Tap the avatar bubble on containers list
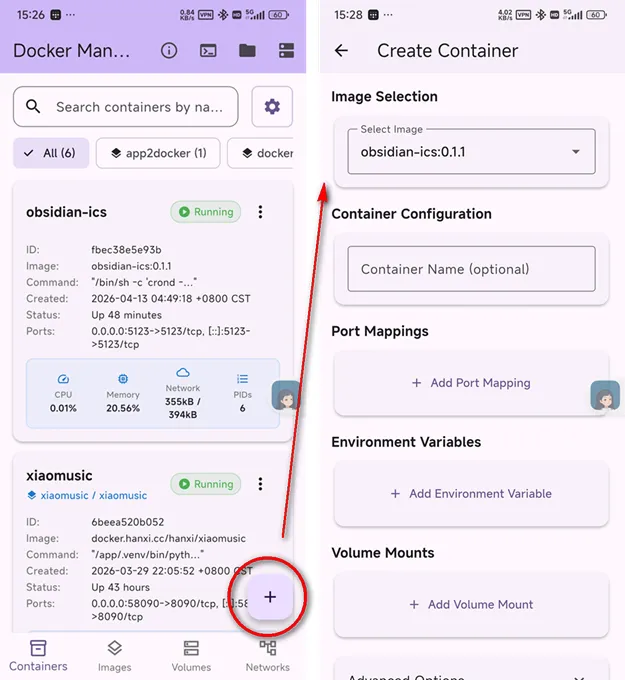 coord(286,395)
